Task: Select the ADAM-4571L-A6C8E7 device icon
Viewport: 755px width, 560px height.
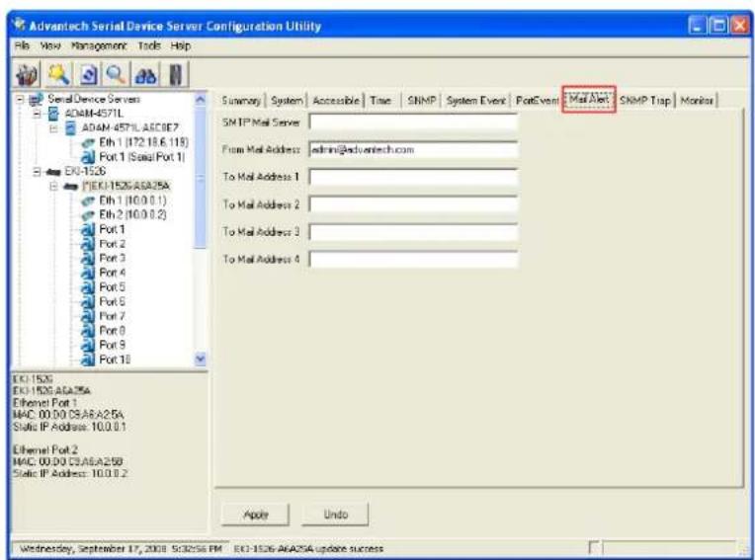Action: coord(71,128)
